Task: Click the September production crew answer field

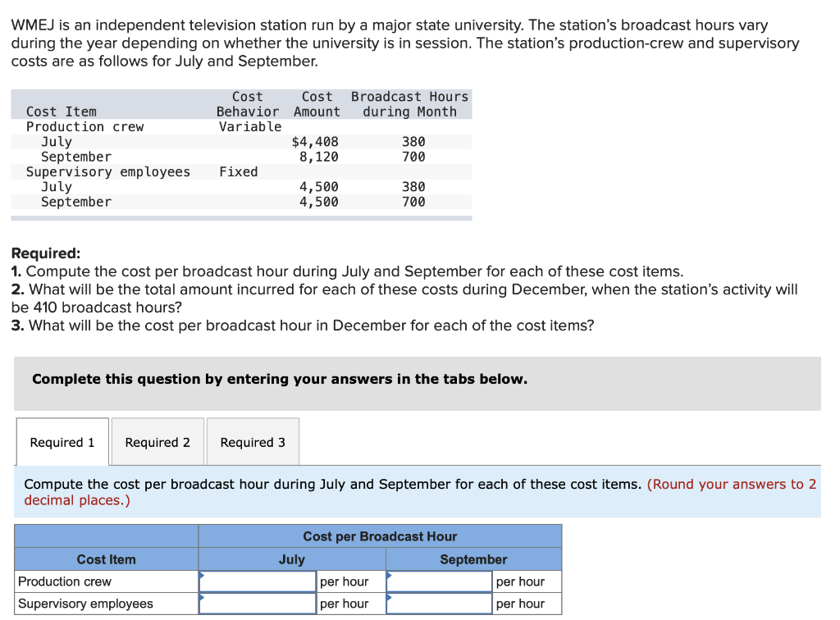Action: pos(439,581)
